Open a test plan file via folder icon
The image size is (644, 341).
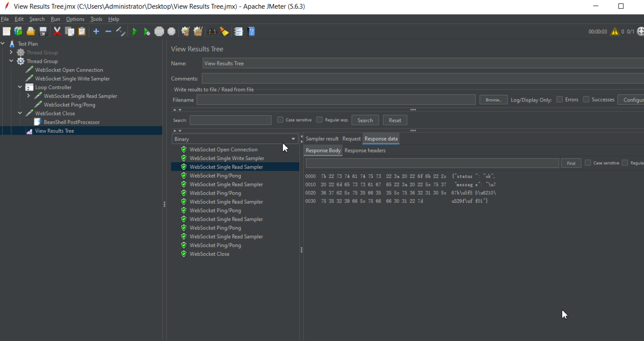[x=31, y=31]
